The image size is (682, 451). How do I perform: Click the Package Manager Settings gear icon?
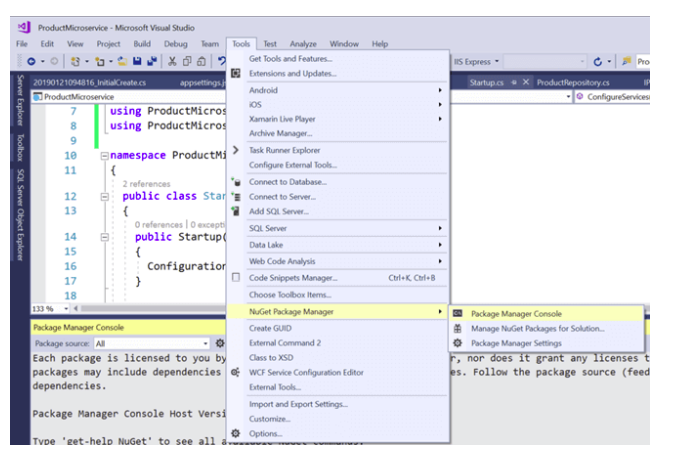point(458,343)
